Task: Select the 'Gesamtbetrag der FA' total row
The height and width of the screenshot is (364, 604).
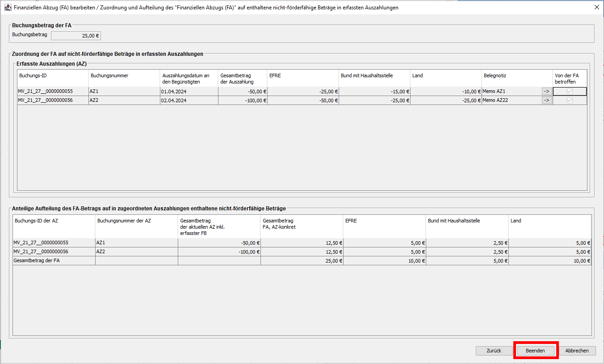Action: click(x=54, y=261)
